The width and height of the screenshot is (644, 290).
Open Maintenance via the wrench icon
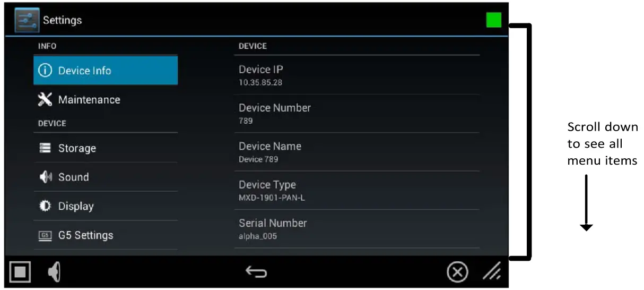[46, 99]
